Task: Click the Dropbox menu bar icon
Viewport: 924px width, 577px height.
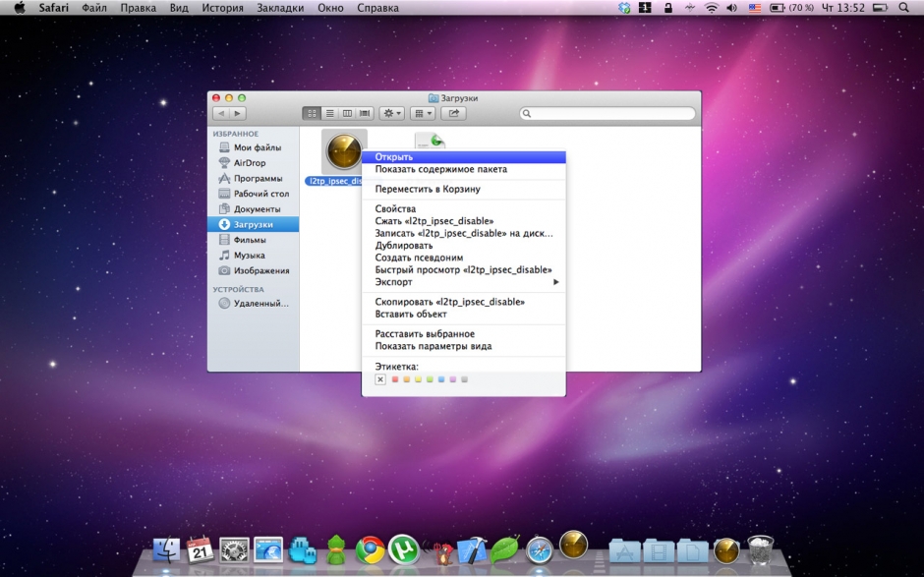Action: coord(624,8)
